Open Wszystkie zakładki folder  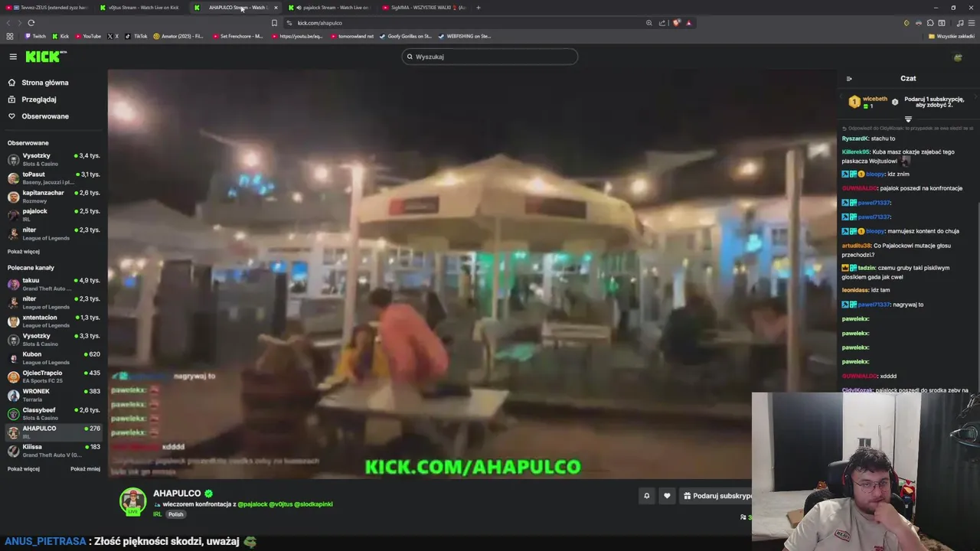click(952, 36)
